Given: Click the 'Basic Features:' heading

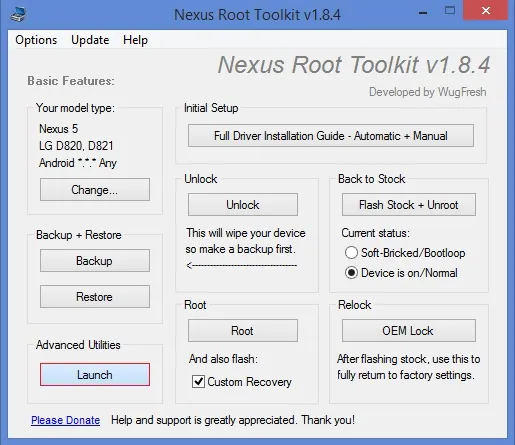Looking at the screenshot, I should pos(71,81).
